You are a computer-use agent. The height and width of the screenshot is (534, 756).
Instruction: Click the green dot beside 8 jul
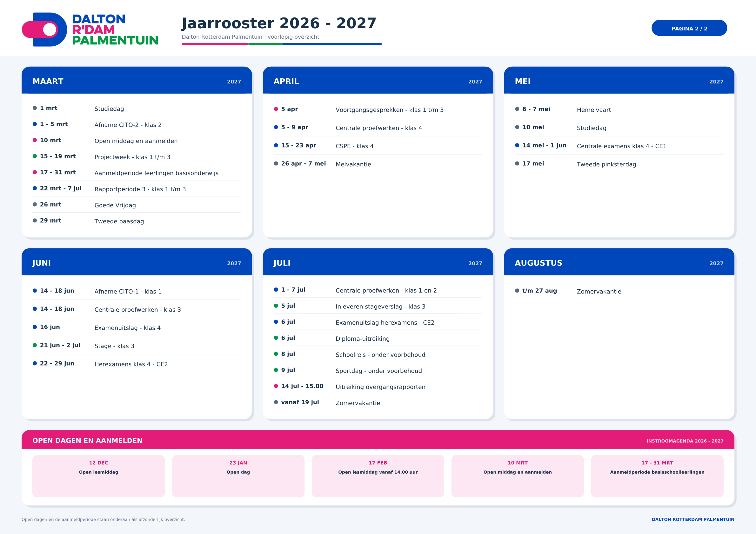point(276,354)
